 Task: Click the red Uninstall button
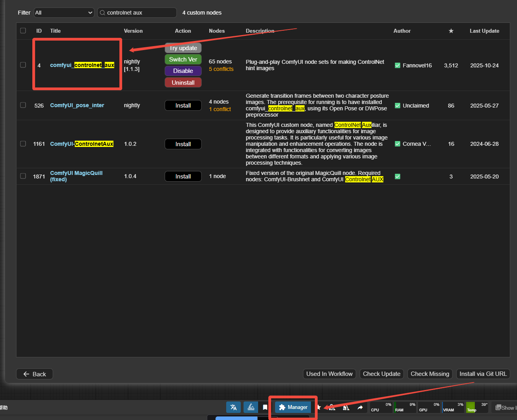pyautogui.click(x=183, y=83)
